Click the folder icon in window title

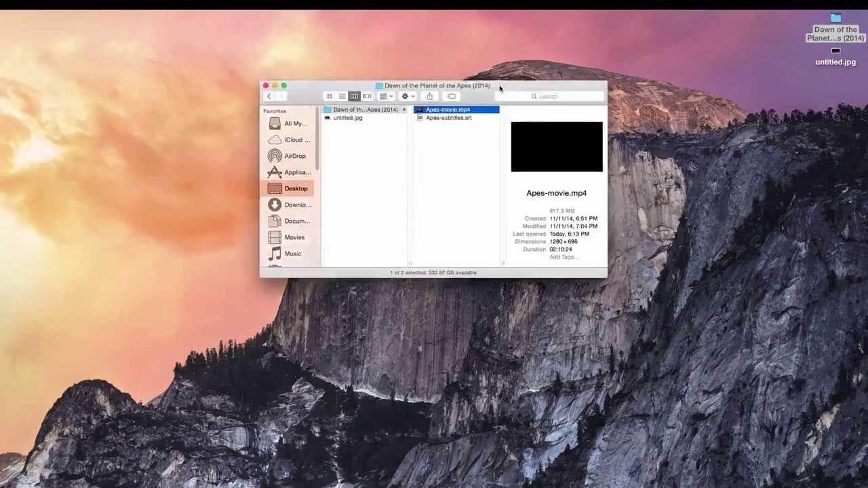click(x=379, y=85)
